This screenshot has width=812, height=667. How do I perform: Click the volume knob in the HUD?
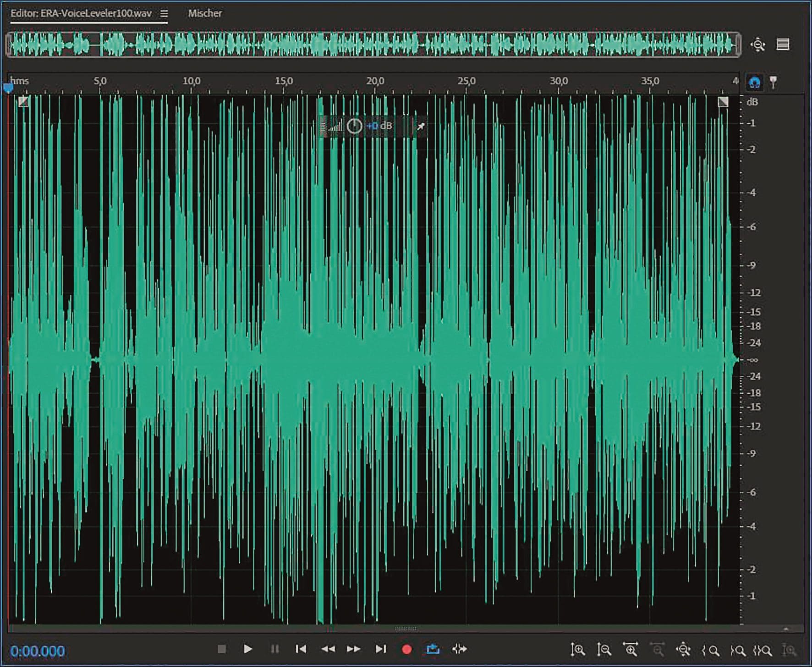tap(354, 126)
